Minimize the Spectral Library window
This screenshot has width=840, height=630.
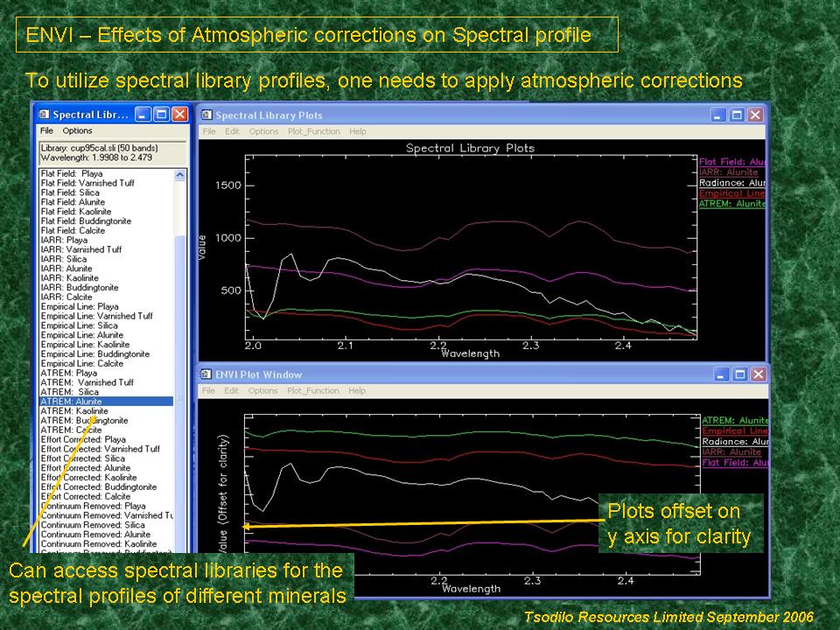click(143, 114)
